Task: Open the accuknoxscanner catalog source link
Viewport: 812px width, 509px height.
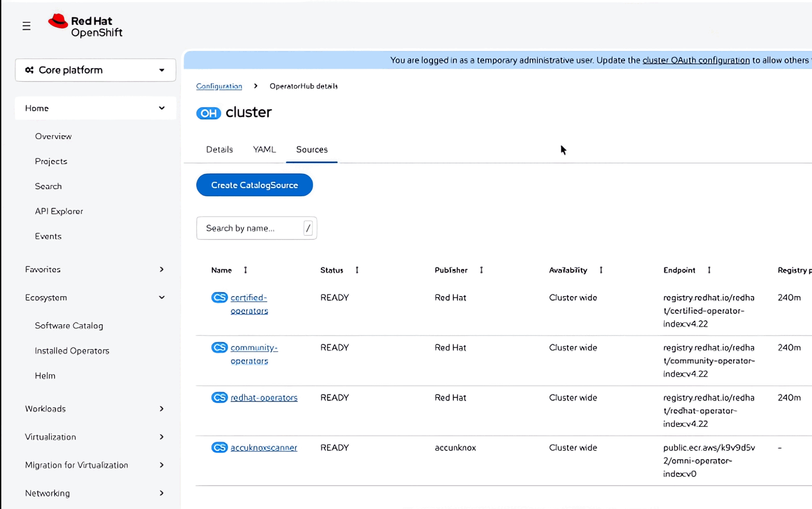Action: coord(264,447)
